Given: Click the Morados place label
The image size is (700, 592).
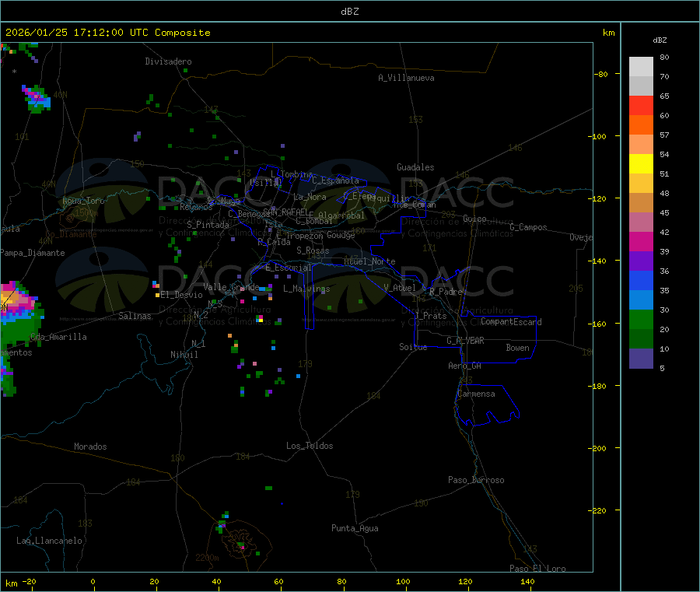Looking at the screenshot, I should [90, 447].
